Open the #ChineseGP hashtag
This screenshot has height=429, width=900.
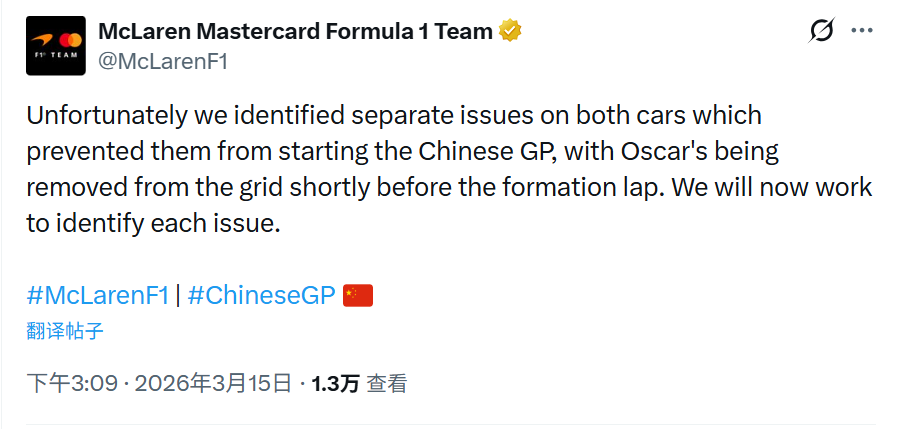[x=261, y=296]
